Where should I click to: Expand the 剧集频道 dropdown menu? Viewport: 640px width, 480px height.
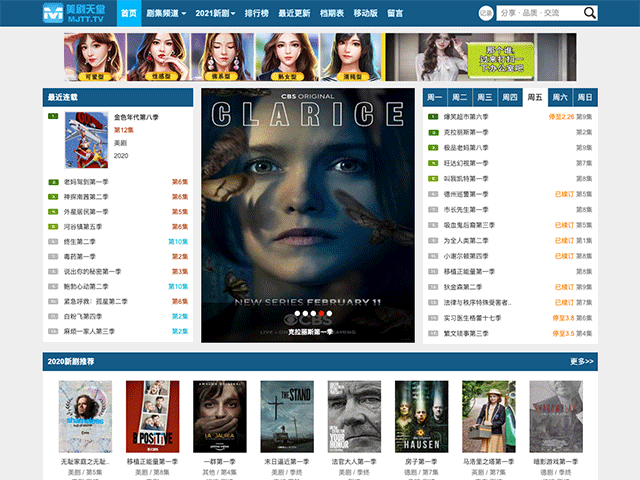[x=166, y=13]
